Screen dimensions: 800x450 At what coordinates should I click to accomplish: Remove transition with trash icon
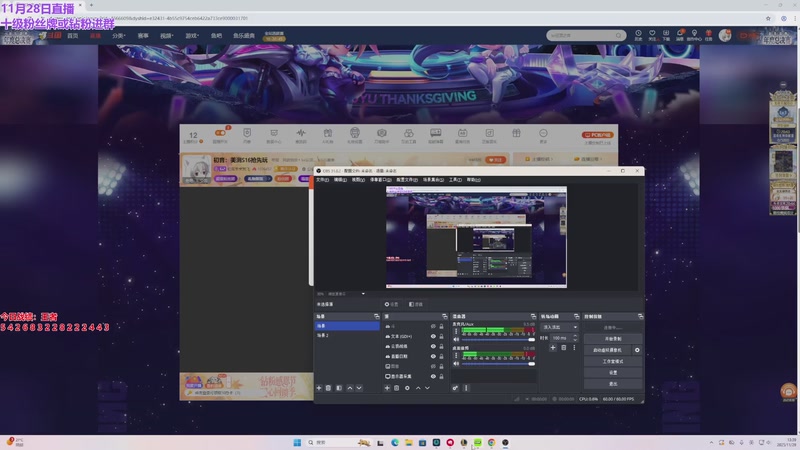click(x=564, y=348)
